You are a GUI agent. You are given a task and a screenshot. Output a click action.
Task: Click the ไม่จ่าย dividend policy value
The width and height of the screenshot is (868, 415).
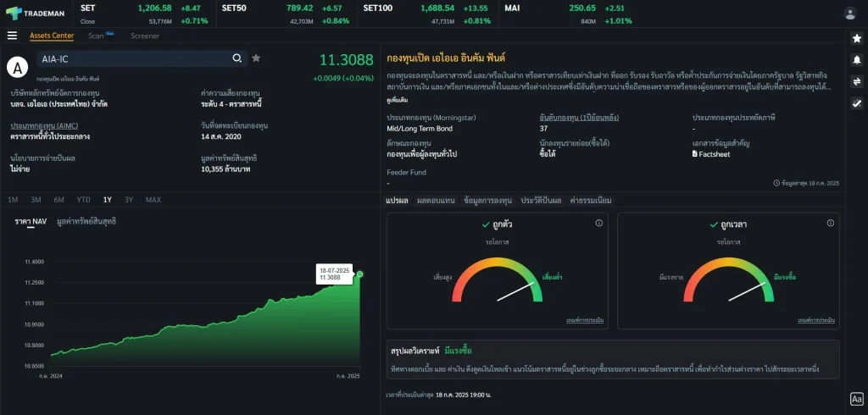point(20,169)
